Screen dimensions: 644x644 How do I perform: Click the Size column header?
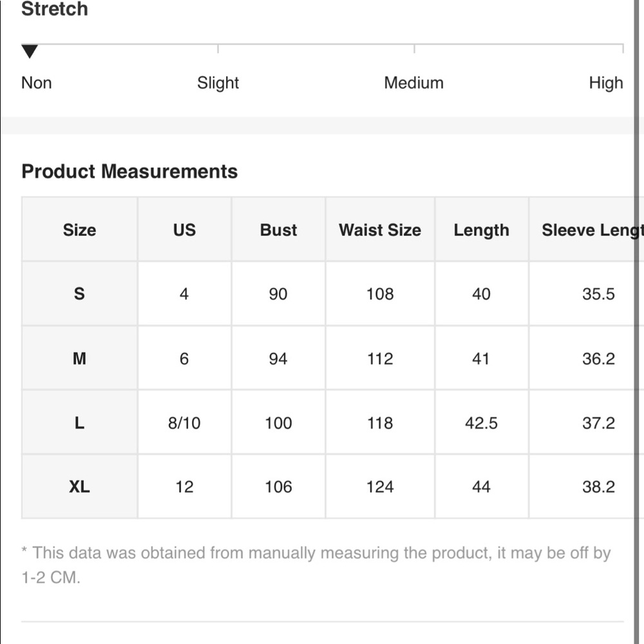pos(79,230)
